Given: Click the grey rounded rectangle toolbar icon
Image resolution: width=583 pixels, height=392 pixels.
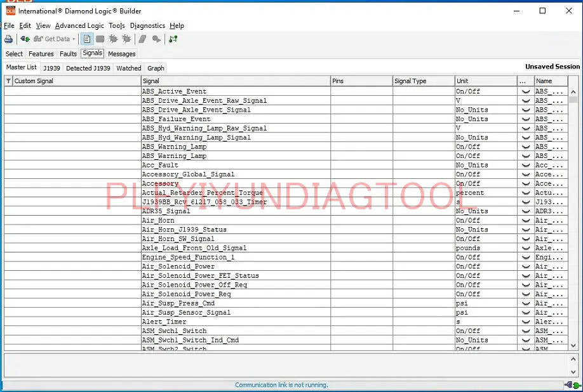Looking at the screenshot, I should click(100, 39).
